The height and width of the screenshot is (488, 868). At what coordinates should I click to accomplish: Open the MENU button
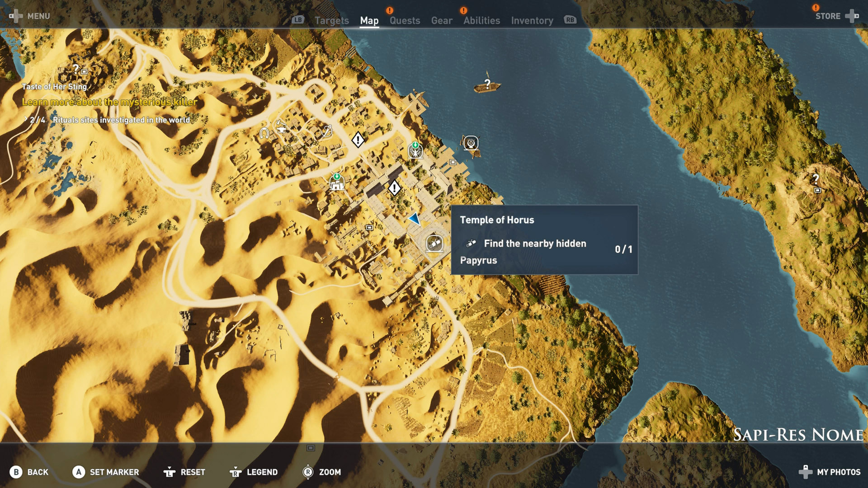(x=29, y=16)
